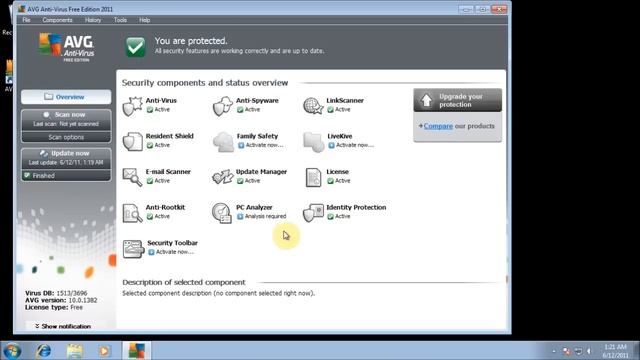Open the Anti-Virus component icon
The height and width of the screenshot is (360, 640).
click(x=132, y=106)
